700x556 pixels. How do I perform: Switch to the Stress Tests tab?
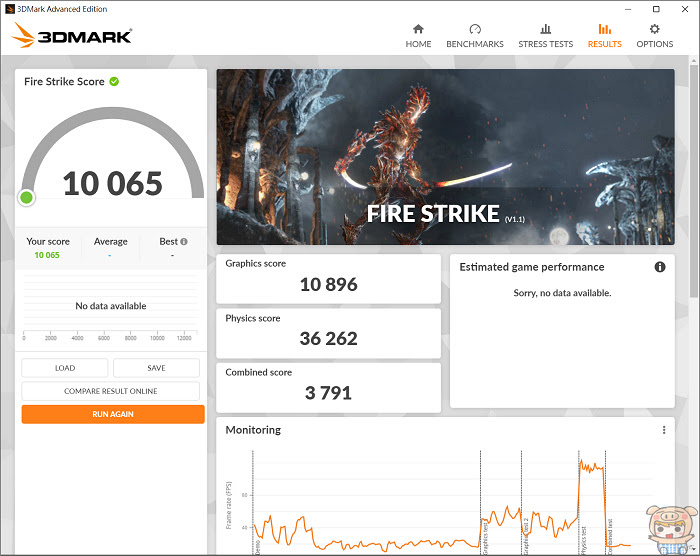pyautogui.click(x=546, y=36)
